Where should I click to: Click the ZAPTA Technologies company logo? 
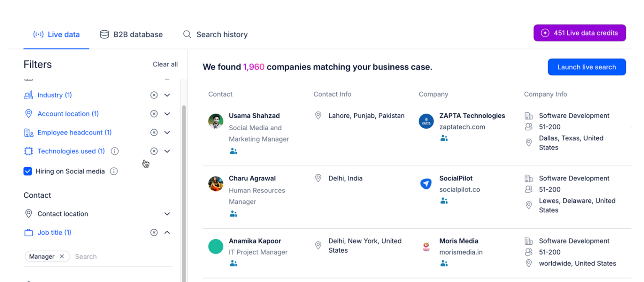pyautogui.click(x=426, y=122)
